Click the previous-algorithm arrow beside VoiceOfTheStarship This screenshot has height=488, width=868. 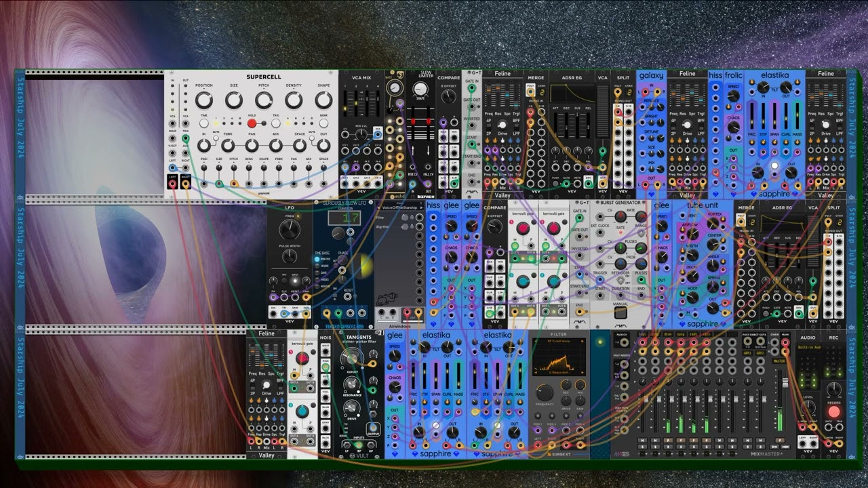pos(378,208)
